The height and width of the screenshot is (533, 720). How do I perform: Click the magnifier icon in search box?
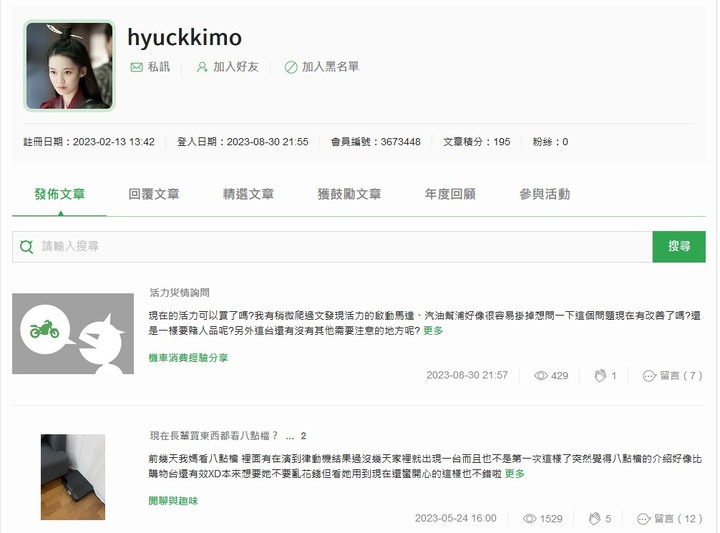(27, 247)
